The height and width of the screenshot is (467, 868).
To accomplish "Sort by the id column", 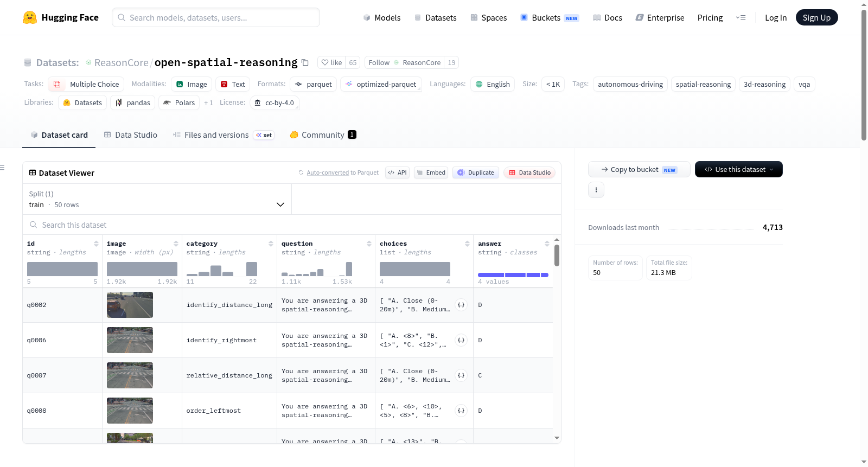I will 96,244.
